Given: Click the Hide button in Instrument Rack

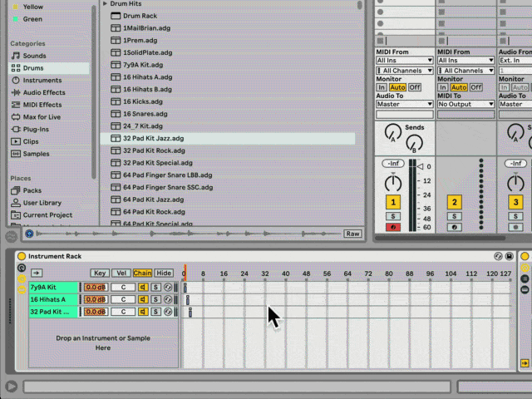Looking at the screenshot, I should (164, 273).
